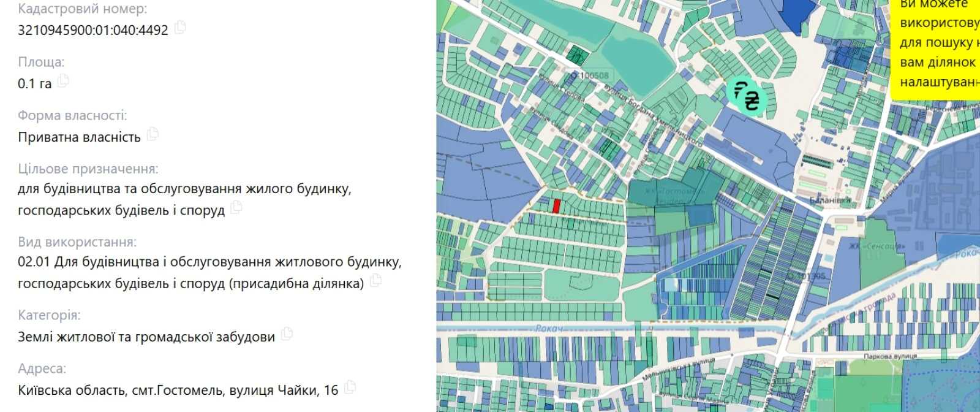Copy the Цільове призначення text
The height and width of the screenshot is (412, 980).
click(236, 208)
